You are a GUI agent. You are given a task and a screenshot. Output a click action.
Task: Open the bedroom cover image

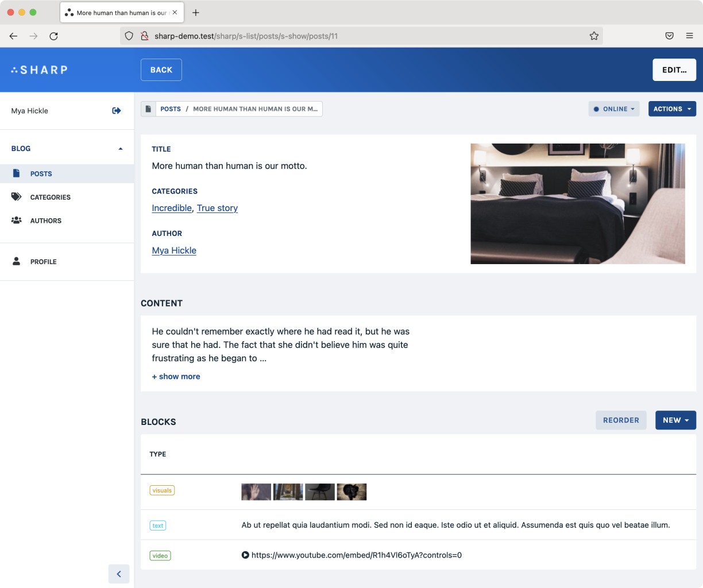point(577,204)
